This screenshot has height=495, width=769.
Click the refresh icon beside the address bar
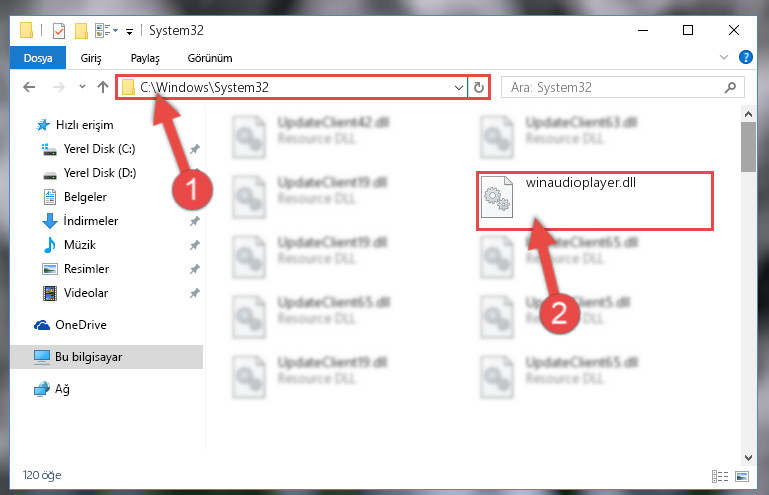(479, 87)
